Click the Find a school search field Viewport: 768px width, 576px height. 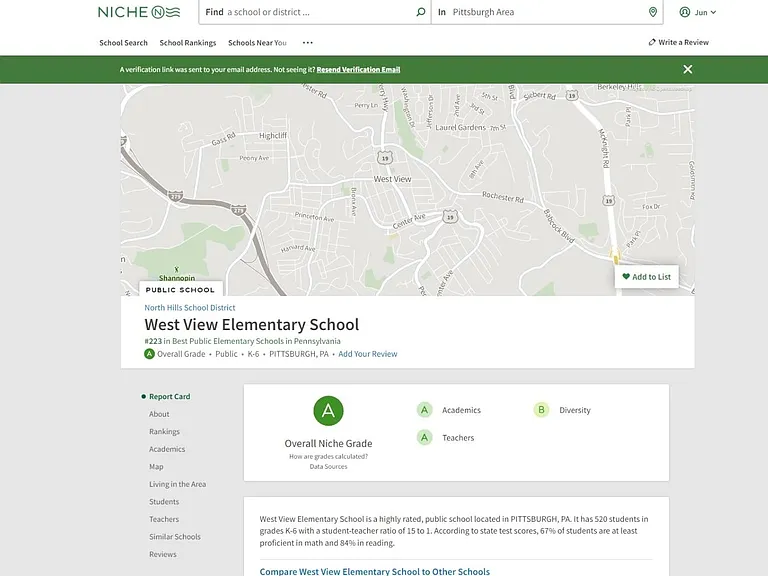coord(314,12)
